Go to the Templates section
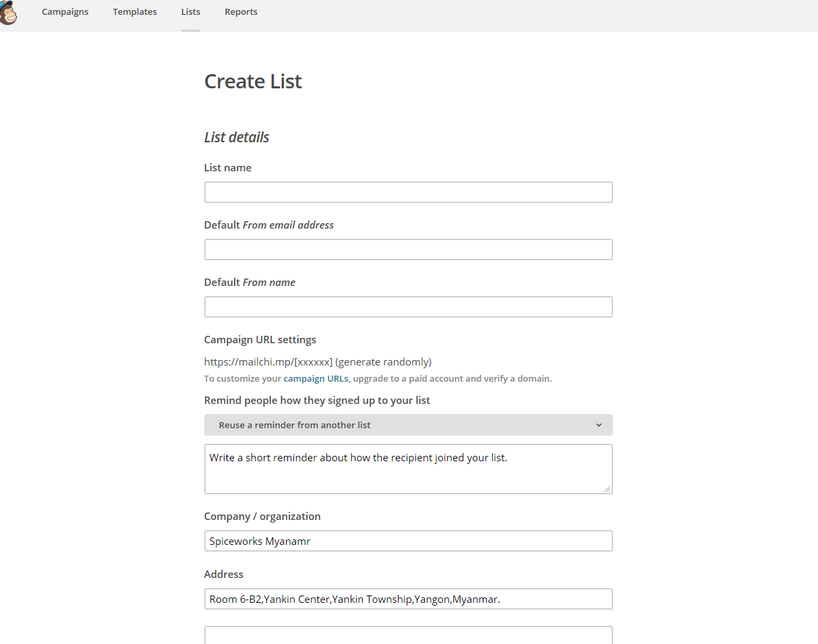Image resolution: width=818 pixels, height=644 pixels. 135,11
